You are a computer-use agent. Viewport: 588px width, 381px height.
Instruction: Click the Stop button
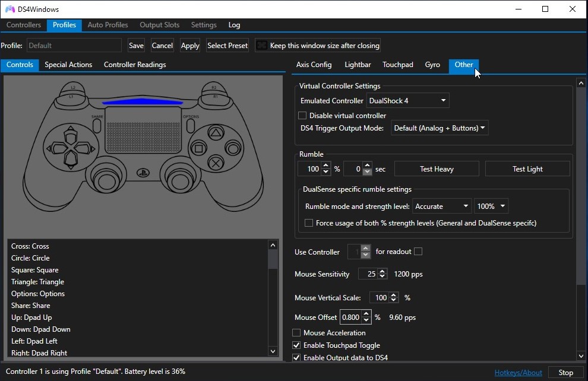(565, 372)
